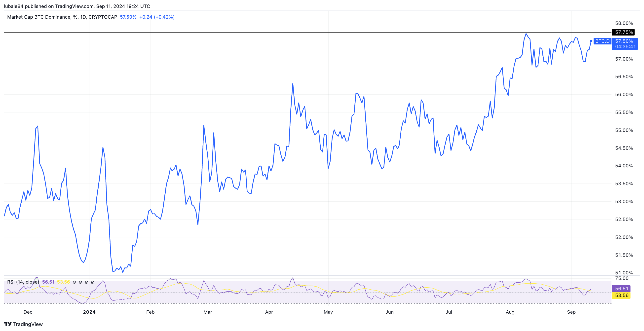Click the BTC.D symbol label tag

pyautogui.click(x=602, y=41)
